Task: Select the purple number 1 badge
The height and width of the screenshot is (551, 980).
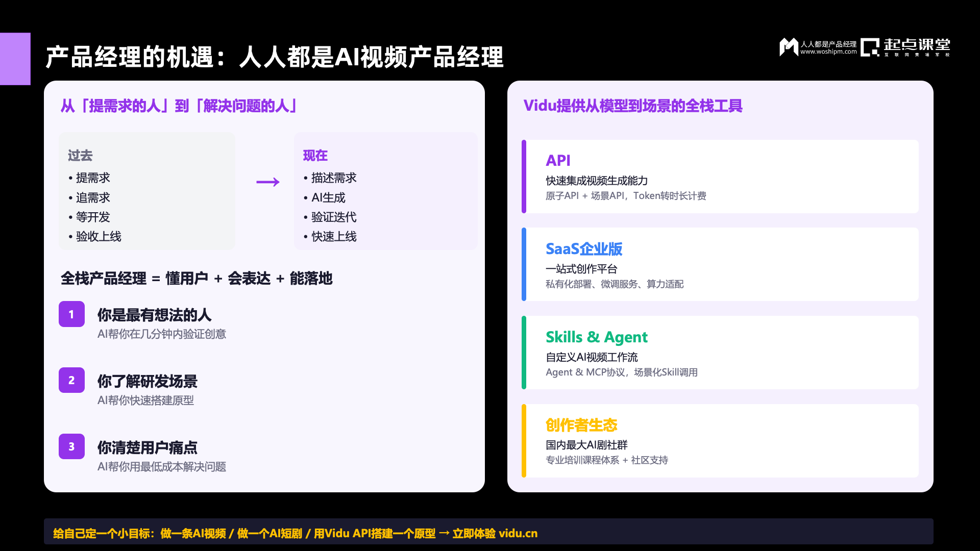Action: 71,314
